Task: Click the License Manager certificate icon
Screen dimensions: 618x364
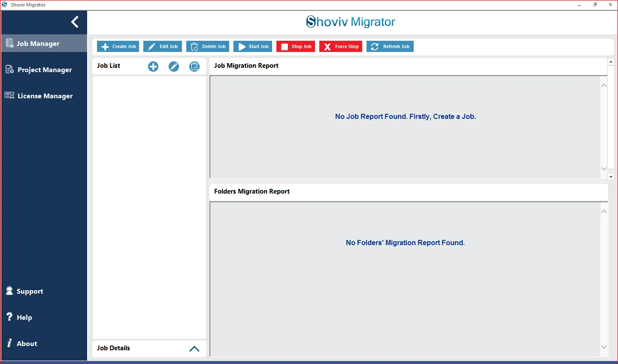Action: 9,95
